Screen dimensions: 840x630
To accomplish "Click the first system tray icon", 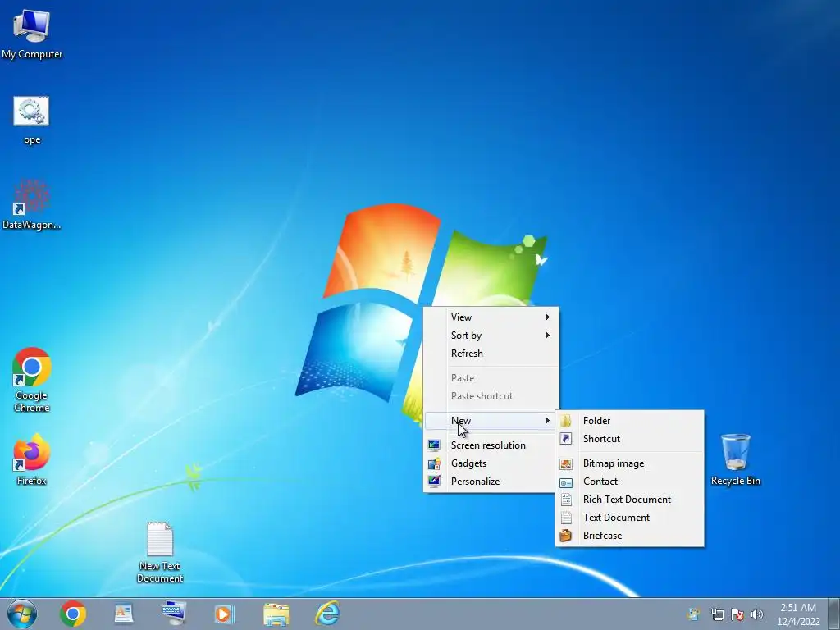I will click(x=694, y=614).
